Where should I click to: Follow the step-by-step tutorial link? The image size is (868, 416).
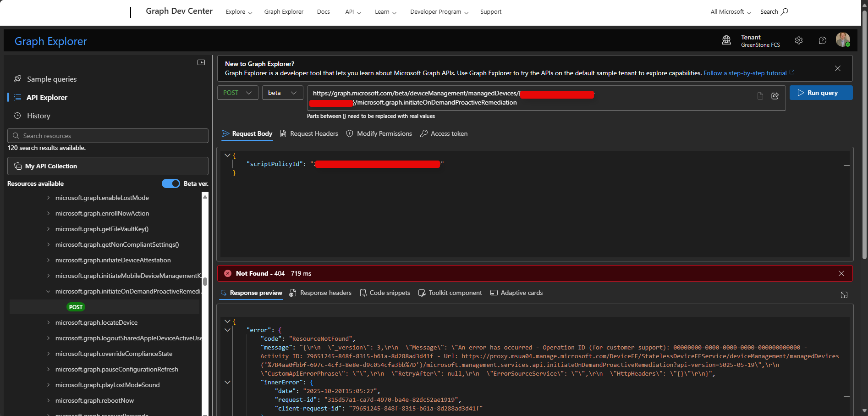749,73
